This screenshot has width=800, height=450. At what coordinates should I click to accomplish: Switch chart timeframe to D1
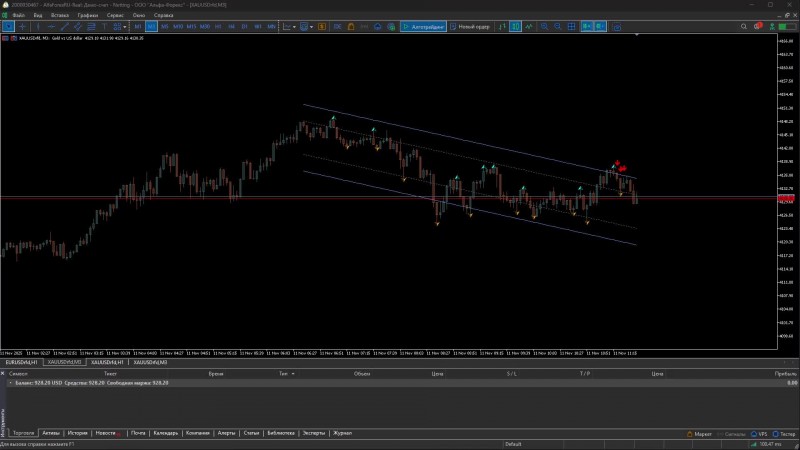[244, 27]
